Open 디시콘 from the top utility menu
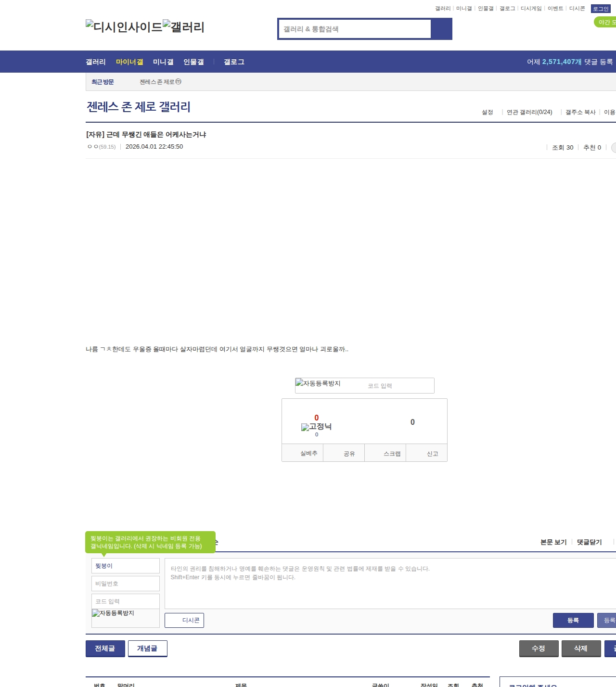The width and height of the screenshot is (616, 687). (x=577, y=9)
